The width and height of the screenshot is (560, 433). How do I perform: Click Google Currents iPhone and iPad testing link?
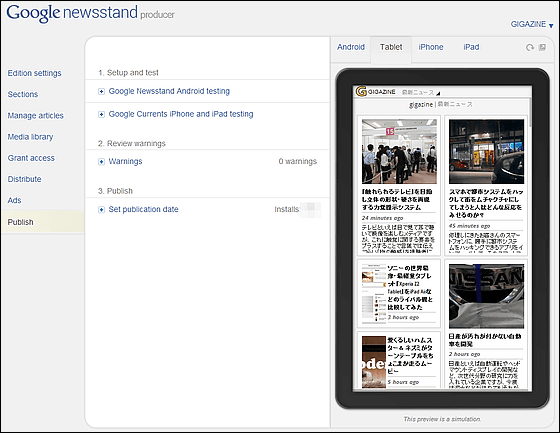181,114
